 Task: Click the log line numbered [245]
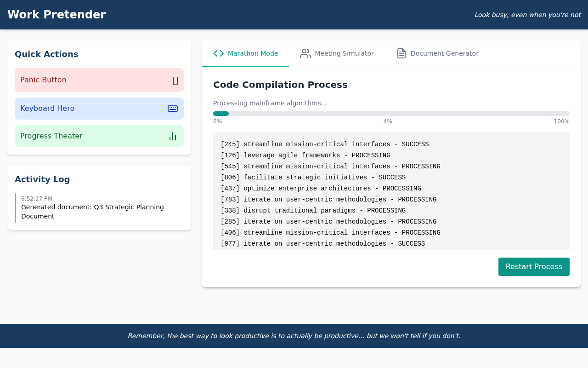324,144
